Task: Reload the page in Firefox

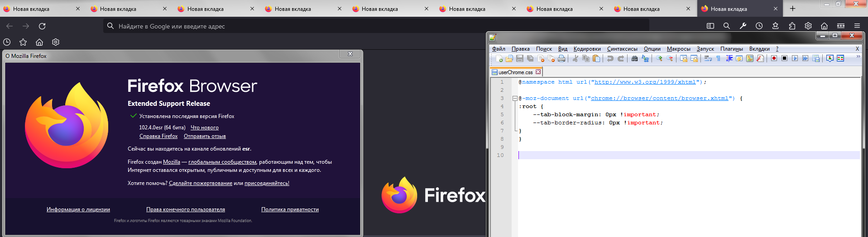Action: point(42,26)
